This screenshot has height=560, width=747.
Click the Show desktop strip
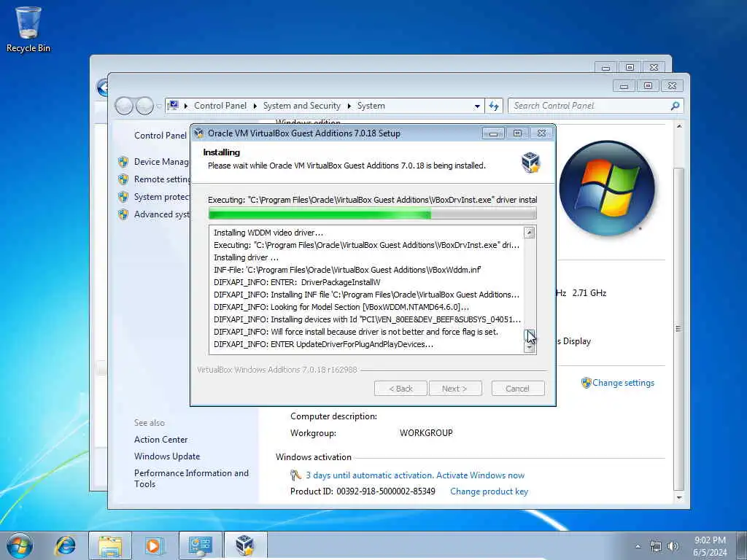pos(741,545)
